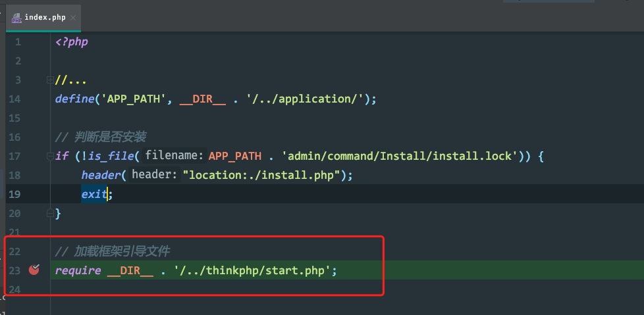Screen dimensions: 644x315
Task: Click the PHP file icon on index.php tab
Action: pos(17,18)
